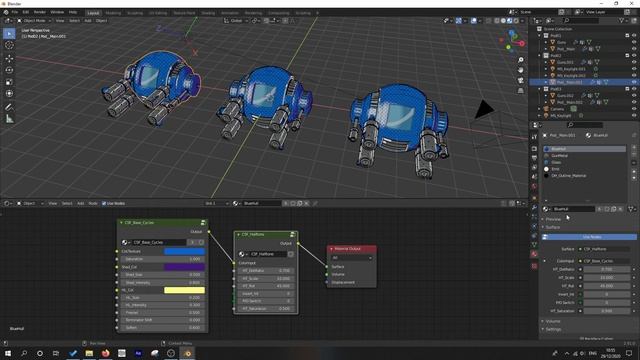The width and height of the screenshot is (640, 360).
Task: Click the navigation axis gizmo
Action: (512, 41)
